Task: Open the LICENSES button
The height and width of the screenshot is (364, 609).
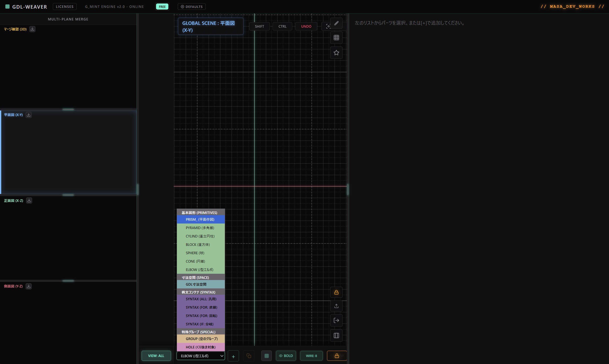Action: pyautogui.click(x=65, y=7)
